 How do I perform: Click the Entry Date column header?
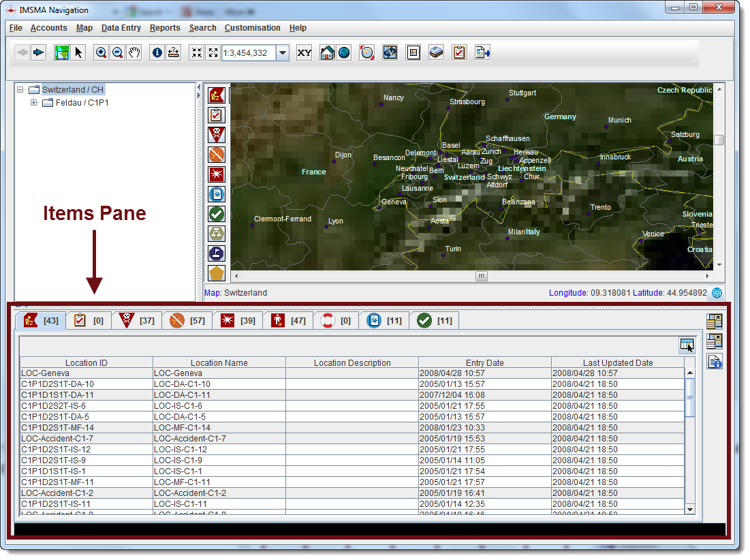pos(484,363)
